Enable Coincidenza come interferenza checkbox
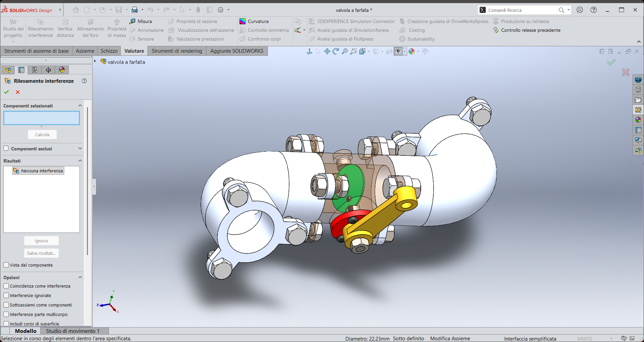Viewport: 644px width, 342px height. (6, 286)
